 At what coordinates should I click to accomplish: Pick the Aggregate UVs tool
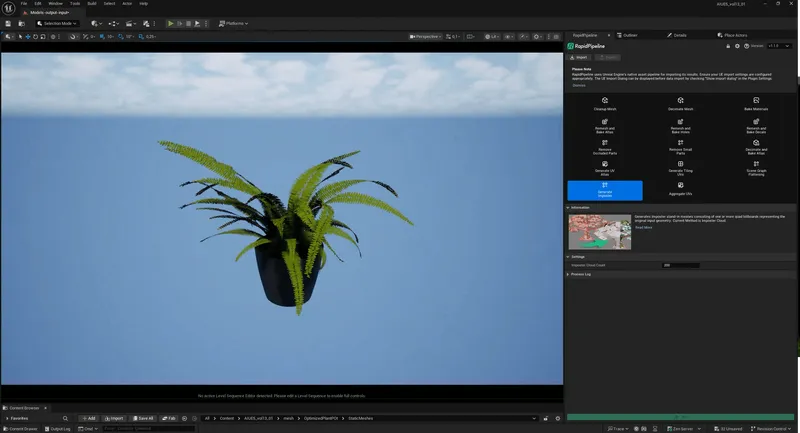coord(680,189)
